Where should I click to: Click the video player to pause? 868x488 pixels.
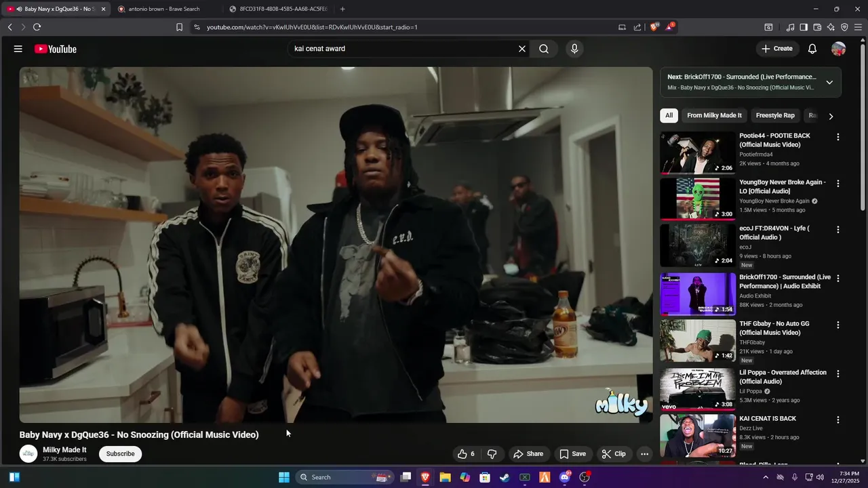coord(336,245)
